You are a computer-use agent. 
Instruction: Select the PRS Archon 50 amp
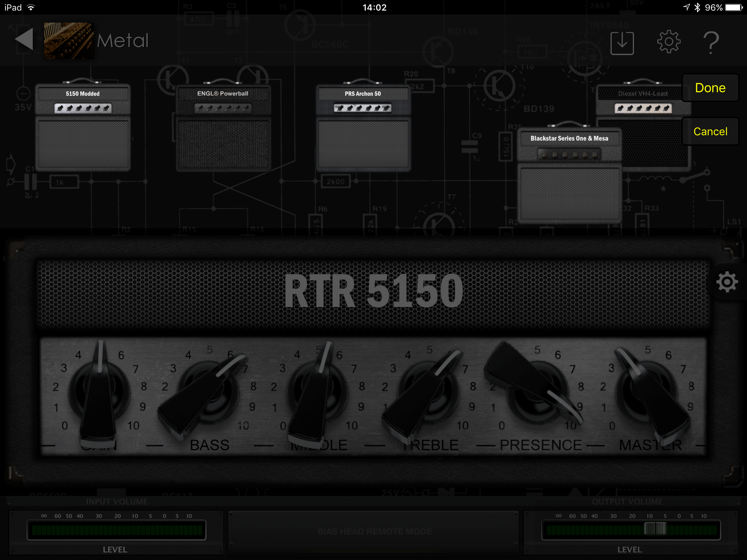363,126
